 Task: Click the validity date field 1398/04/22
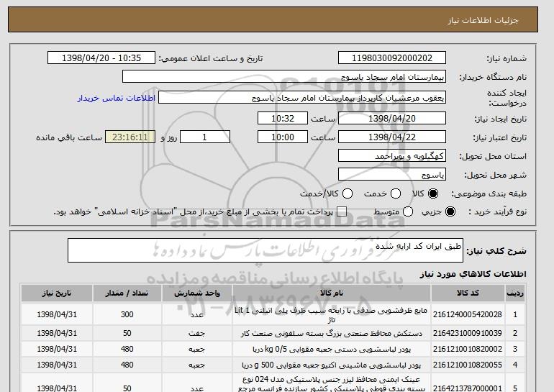392,137
